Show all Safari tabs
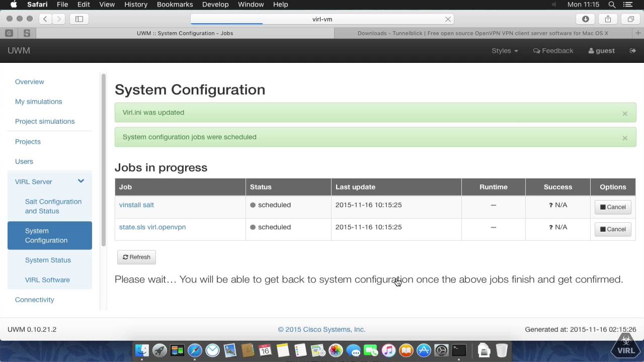 (630, 19)
